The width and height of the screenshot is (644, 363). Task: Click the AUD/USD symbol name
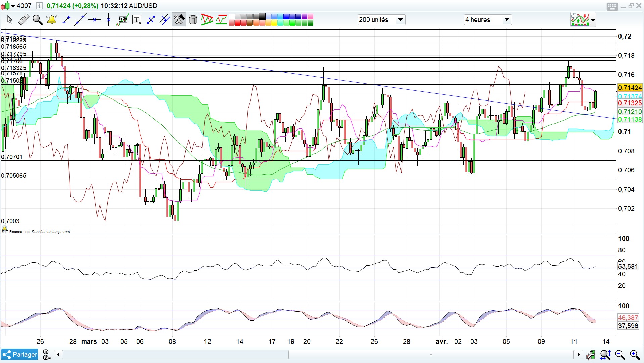click(x=143, y=6)
